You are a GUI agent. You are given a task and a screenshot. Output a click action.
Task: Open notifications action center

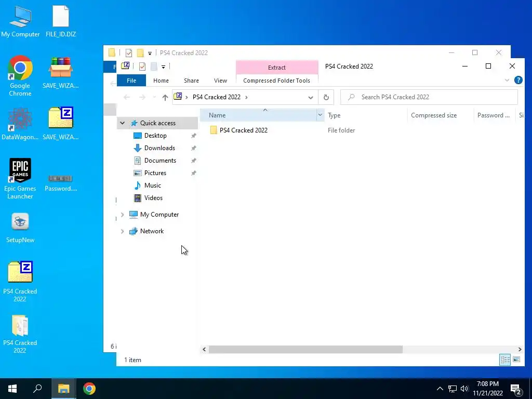click(x=516, y=389)
